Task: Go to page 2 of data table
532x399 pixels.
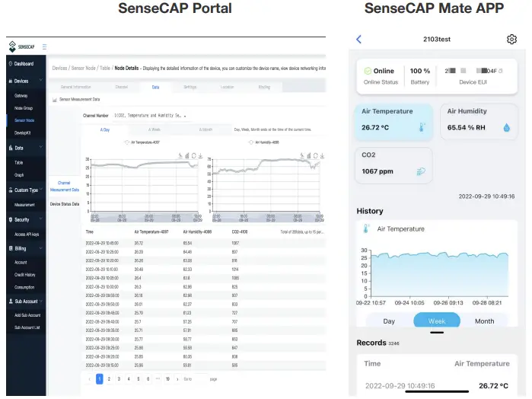Action: click(x=109, y=379)
